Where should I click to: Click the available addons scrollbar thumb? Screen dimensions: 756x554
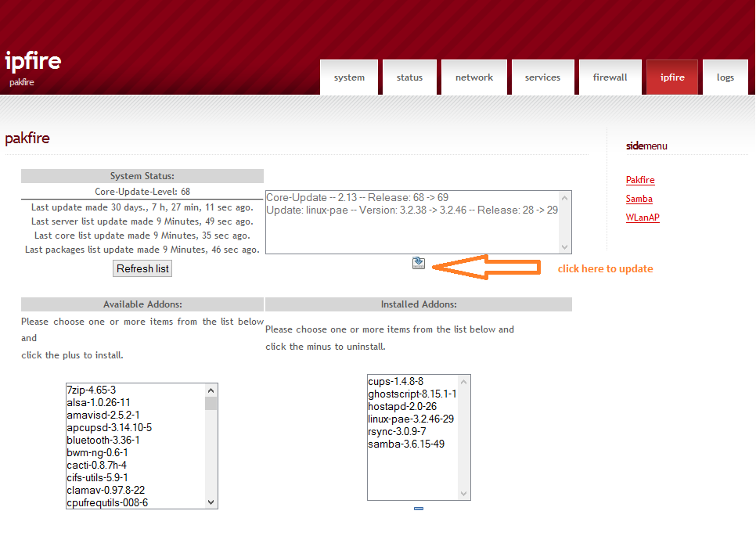pos(211,403)
